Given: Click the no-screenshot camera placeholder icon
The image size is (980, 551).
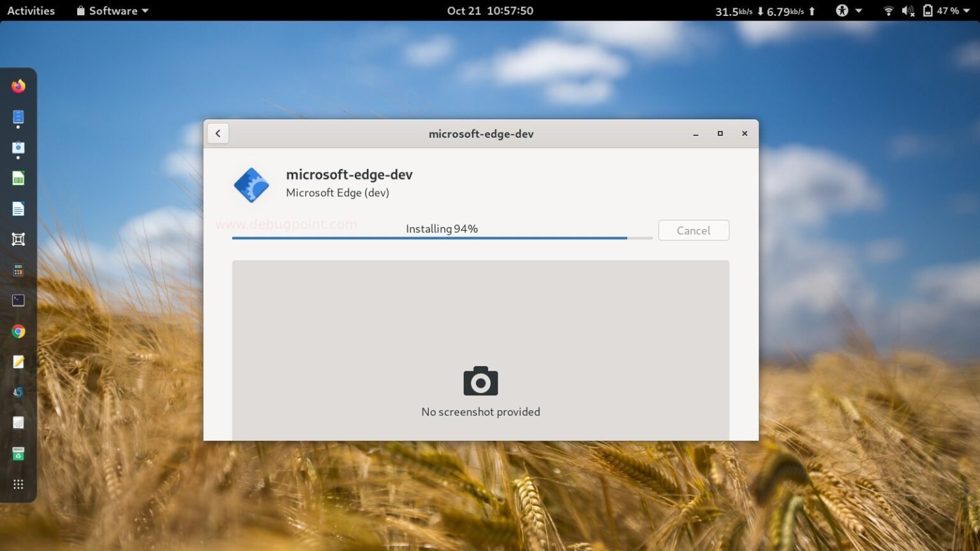Looking at the screenshot, I should [480, 381].
